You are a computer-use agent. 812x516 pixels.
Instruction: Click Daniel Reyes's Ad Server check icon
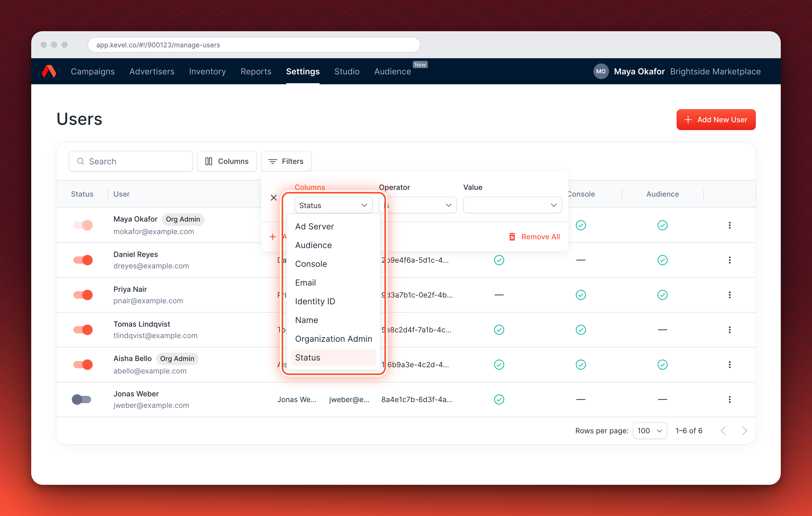point(499,260)
